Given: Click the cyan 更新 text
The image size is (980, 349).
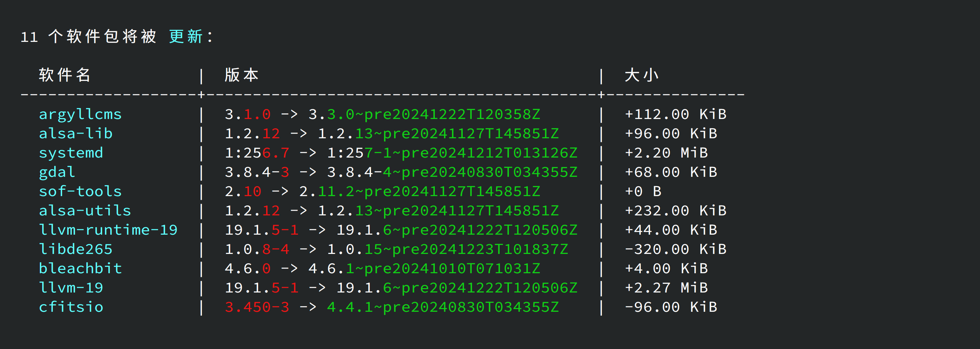Looking at the screenshot, I should click(x=186, y=37).
